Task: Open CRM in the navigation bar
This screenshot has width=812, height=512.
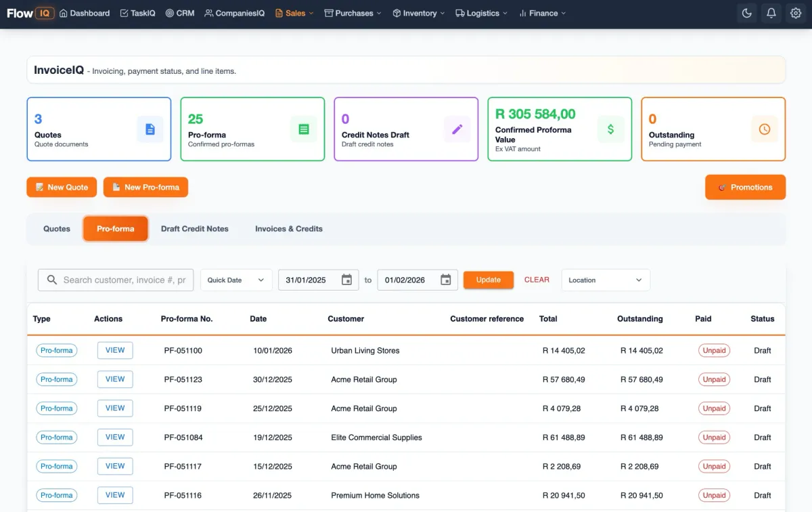Action: pos(180,13)
